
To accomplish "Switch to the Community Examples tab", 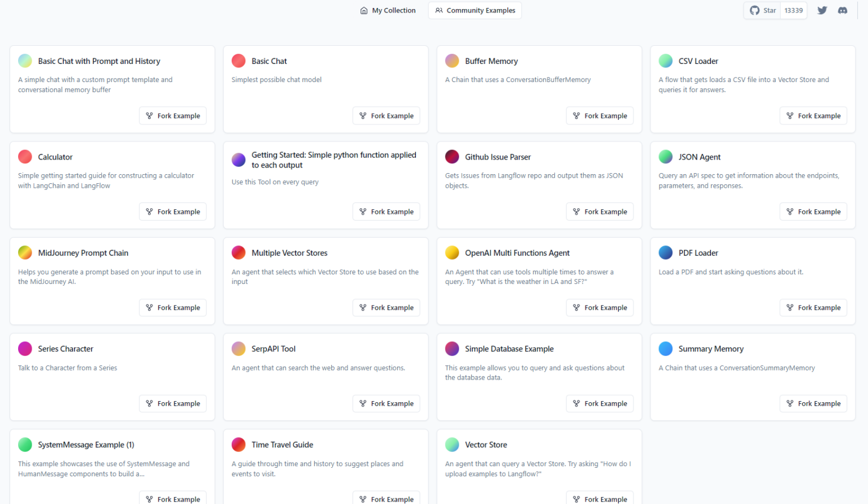I will [x=475, y=10].
